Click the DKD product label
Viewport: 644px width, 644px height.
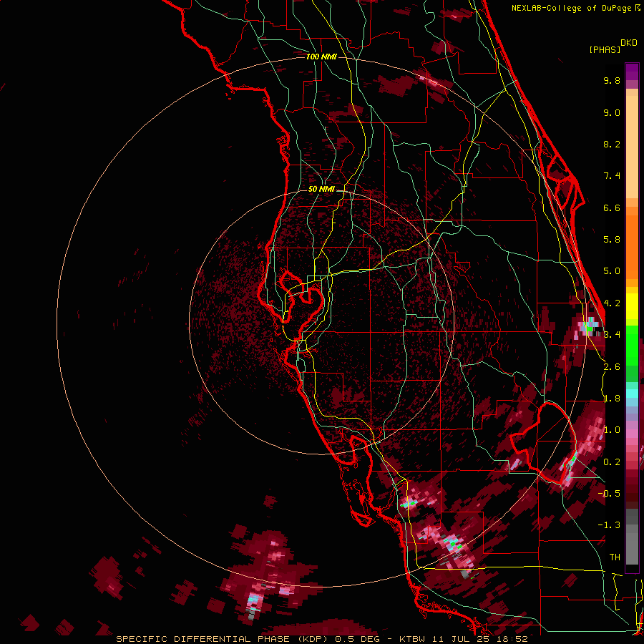[629, 43]
